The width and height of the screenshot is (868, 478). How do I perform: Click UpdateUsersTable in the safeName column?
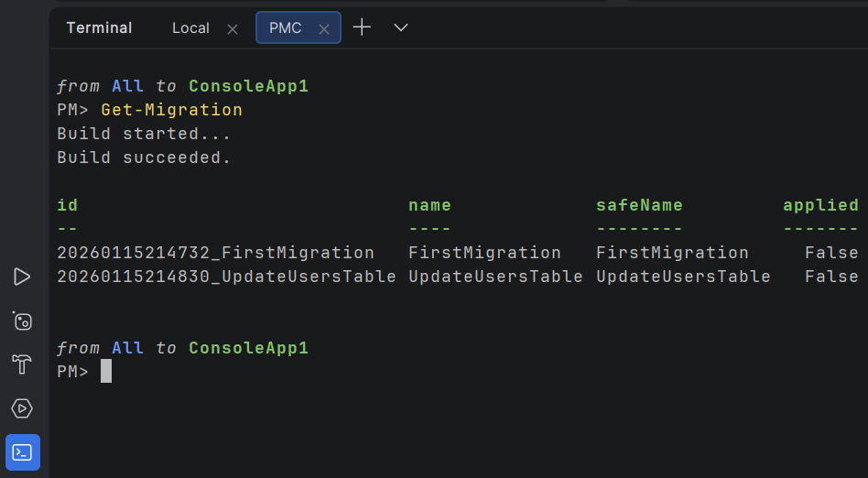tap(683, 276)
